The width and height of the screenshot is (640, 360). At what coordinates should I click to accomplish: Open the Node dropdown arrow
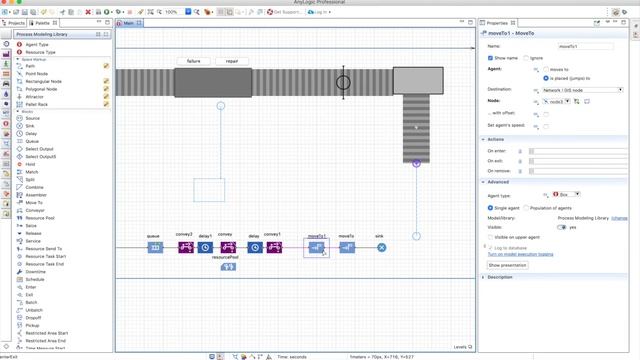point(567,101)
